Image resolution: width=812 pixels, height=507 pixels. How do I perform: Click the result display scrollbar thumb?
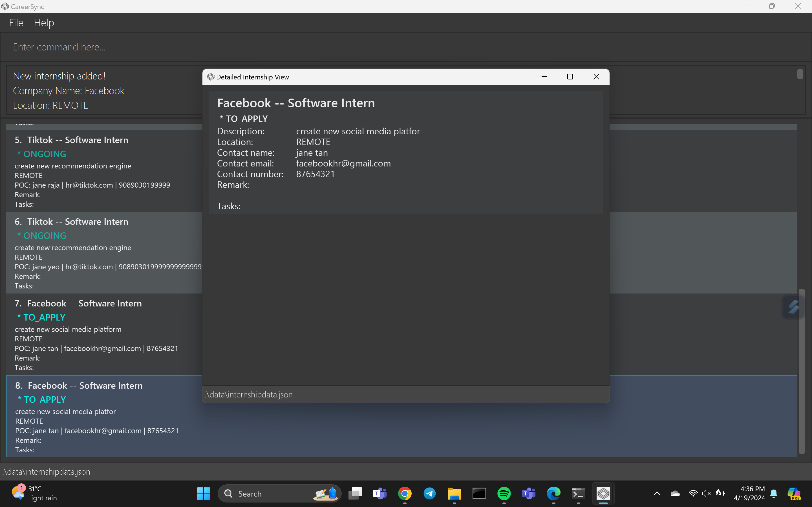point(800,74)
